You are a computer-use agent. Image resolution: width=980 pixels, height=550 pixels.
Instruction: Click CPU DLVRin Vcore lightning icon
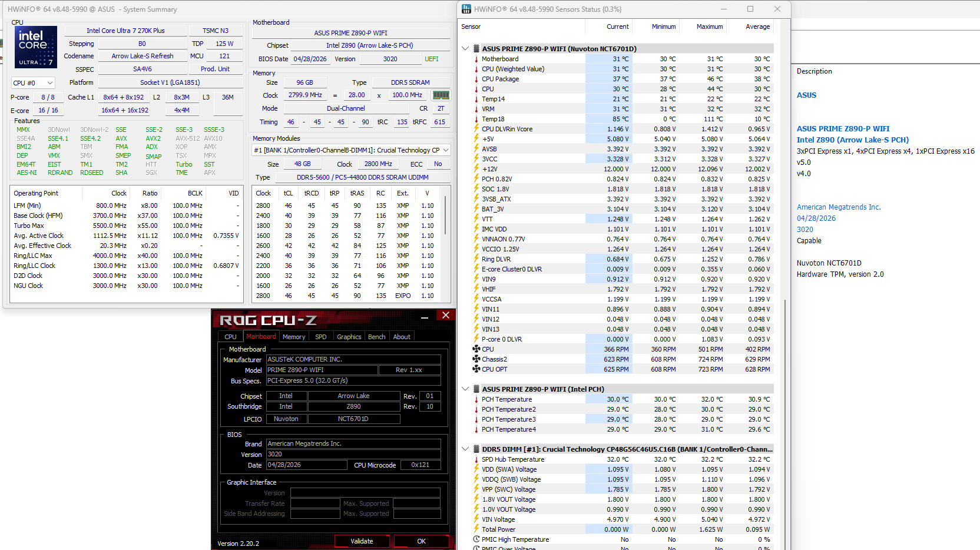click(x=476, y=129)
